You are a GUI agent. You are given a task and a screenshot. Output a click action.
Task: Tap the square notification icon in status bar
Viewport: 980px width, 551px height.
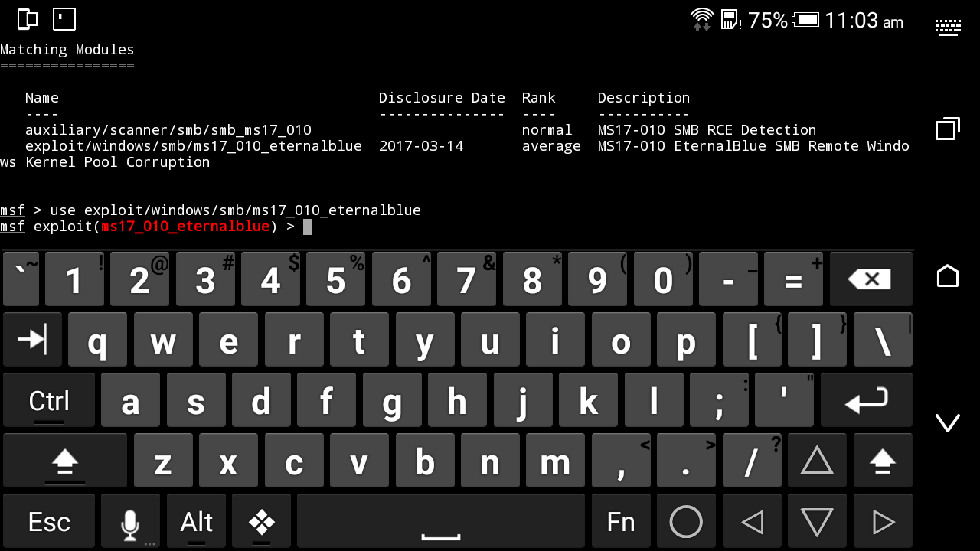[64, 19]
